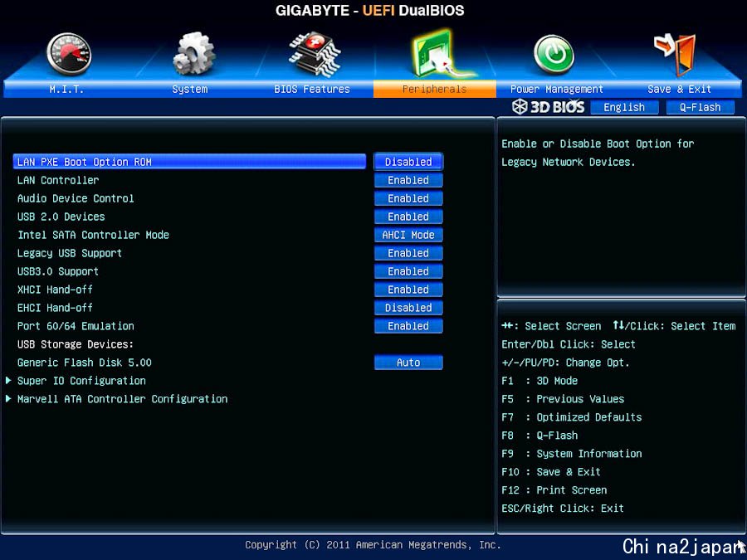747x560 pixels.
Task: Toggle Port 60/64 Emulation Enabled value
Action: (x=408, y=326)
